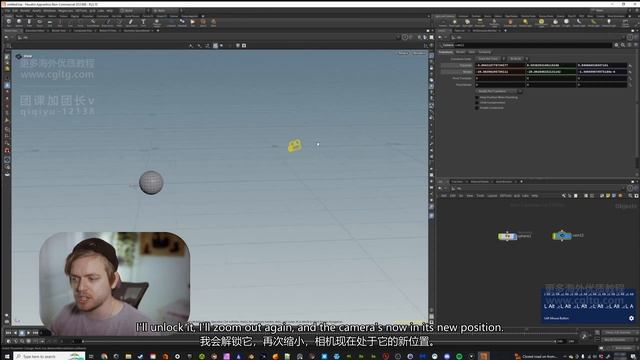Select the Platonic Solids shelf tool
This screenshot has height=360, width=640.
click(x=157, y=22)
